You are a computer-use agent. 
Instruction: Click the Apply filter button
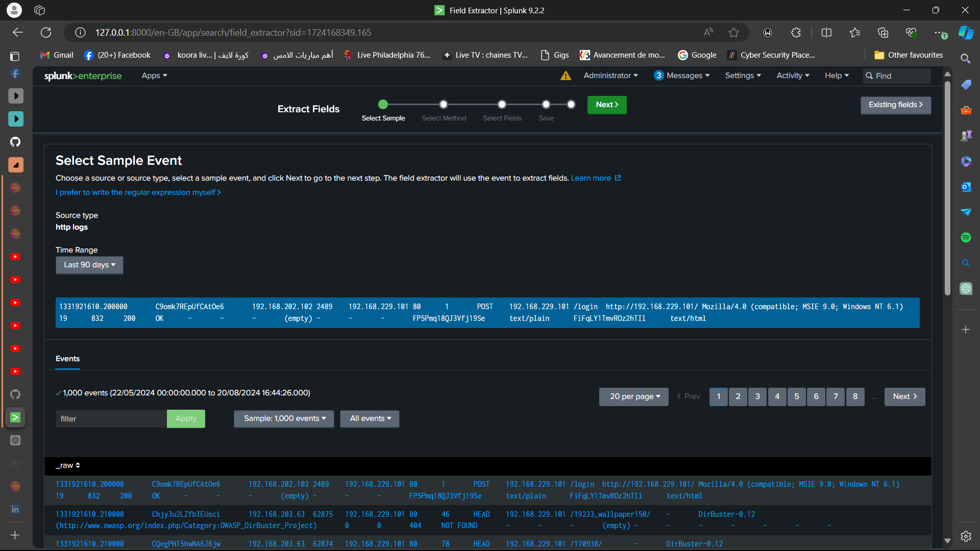186,418
